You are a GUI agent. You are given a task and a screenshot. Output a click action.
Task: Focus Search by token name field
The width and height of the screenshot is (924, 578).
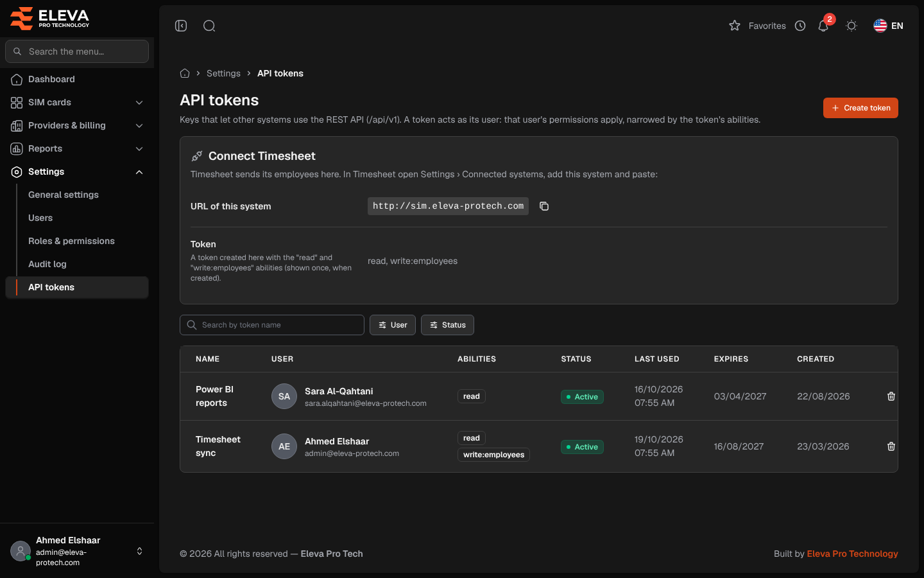tap(272, 325)
